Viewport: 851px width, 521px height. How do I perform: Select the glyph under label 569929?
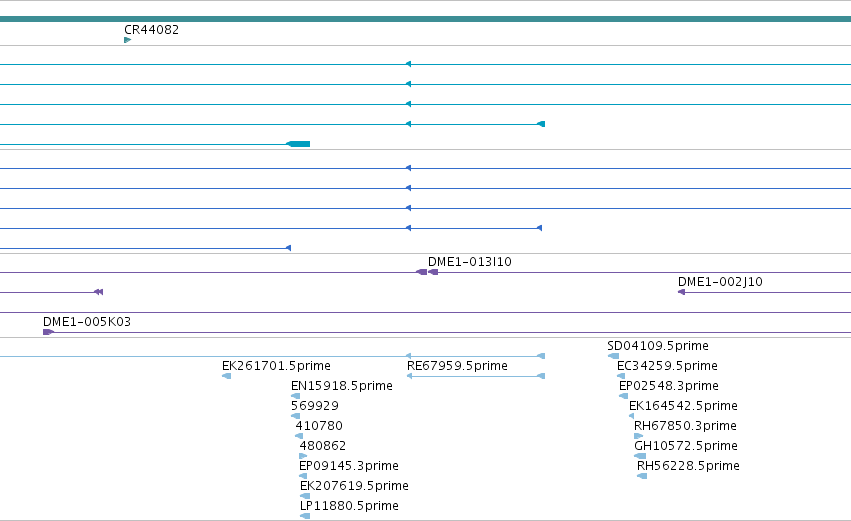pos(296,416)
